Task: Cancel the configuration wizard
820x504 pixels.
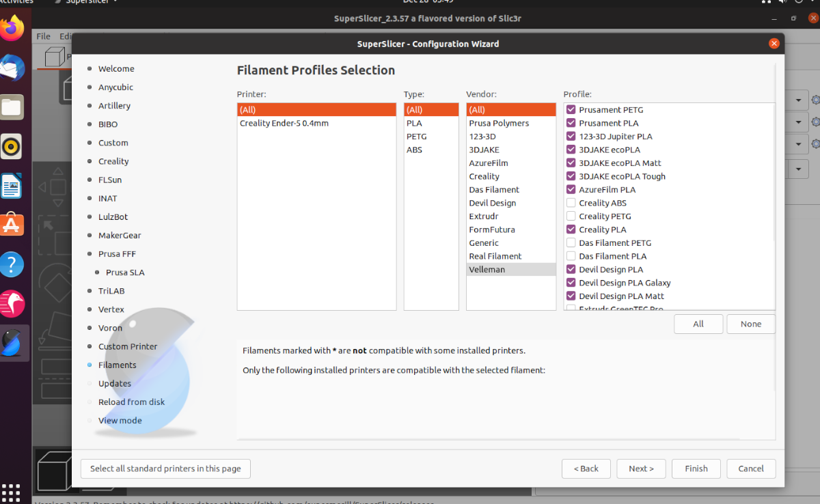Action: click(751, 468)
